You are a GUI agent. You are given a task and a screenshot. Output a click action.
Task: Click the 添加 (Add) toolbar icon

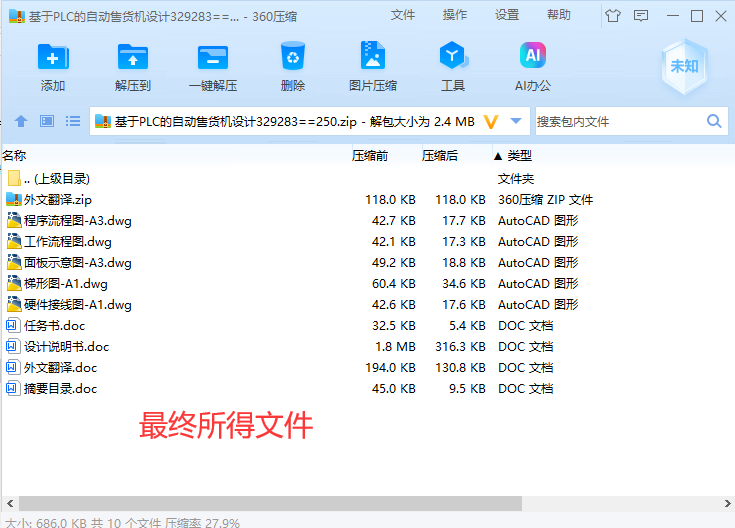(53, 57)
